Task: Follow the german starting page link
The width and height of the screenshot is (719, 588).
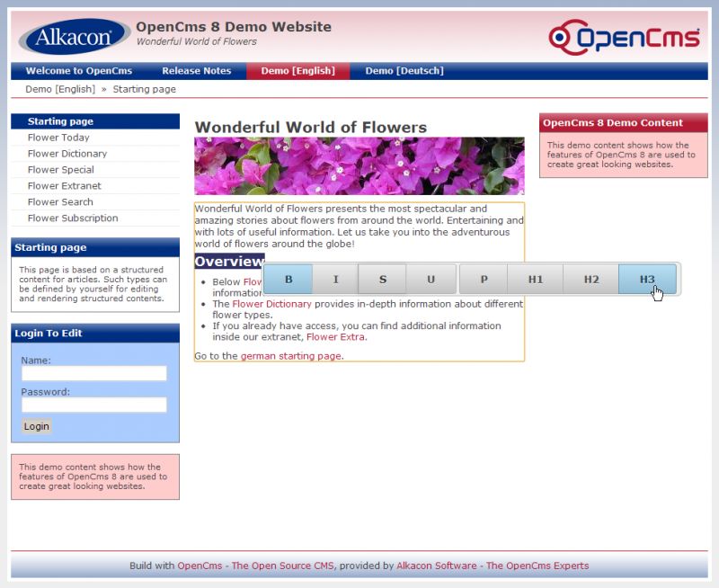Action: 290,356
